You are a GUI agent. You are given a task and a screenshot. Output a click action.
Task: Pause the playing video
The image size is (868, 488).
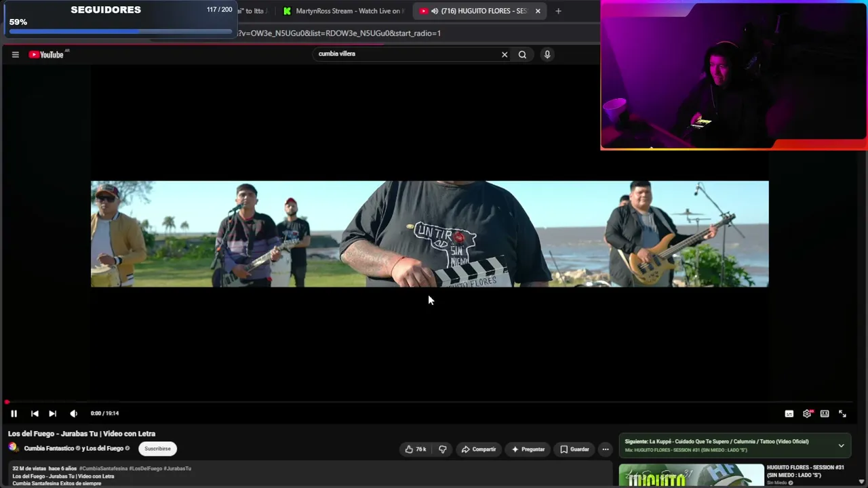[14, 413]
